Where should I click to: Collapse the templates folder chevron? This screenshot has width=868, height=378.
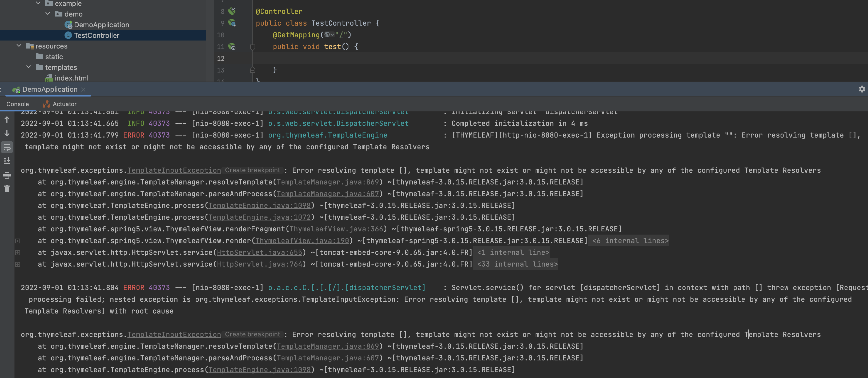[29, 67]
